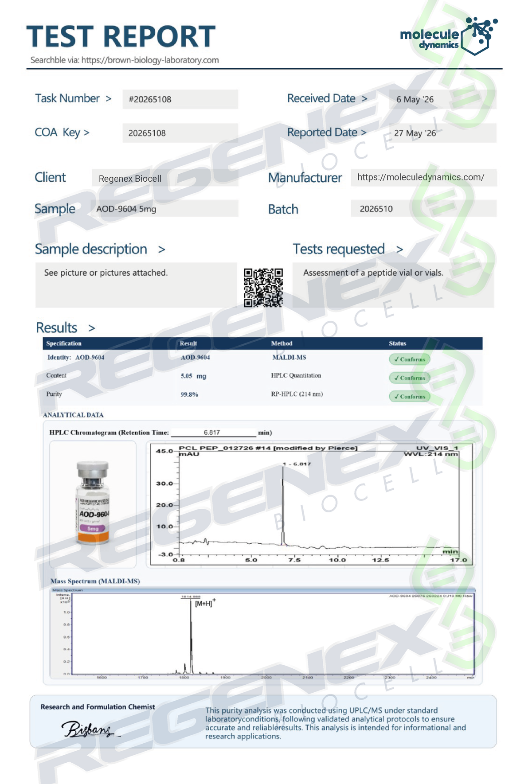Viewport: 532px width, 784px height.
Task: Click the client name Regenex Biocell
Action: pyautogui.click(x=130, y=179)
